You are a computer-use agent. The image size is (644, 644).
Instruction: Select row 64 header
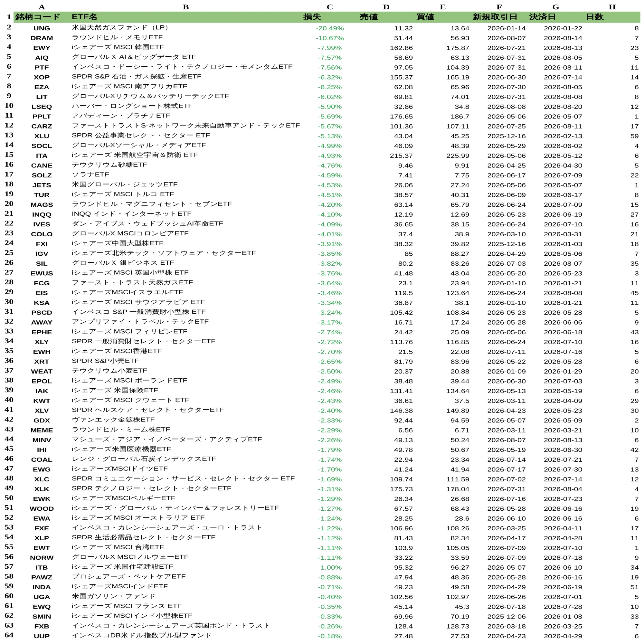(x=9, y=635)
